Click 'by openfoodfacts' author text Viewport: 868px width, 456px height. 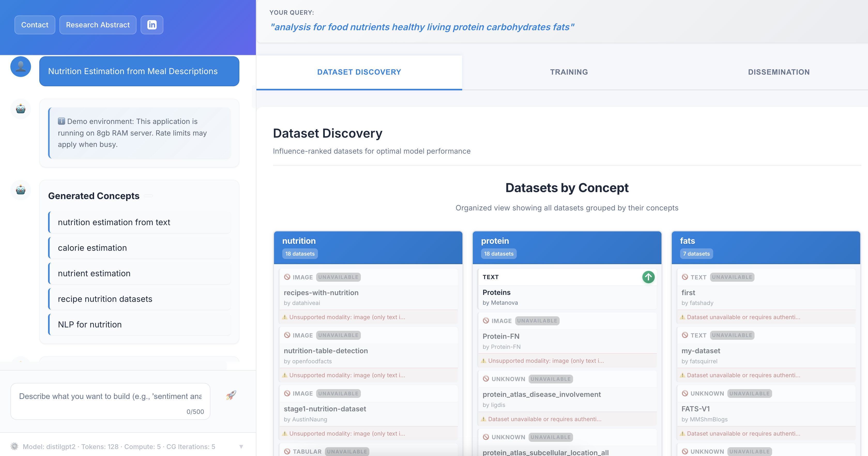[x=308, y=361]
